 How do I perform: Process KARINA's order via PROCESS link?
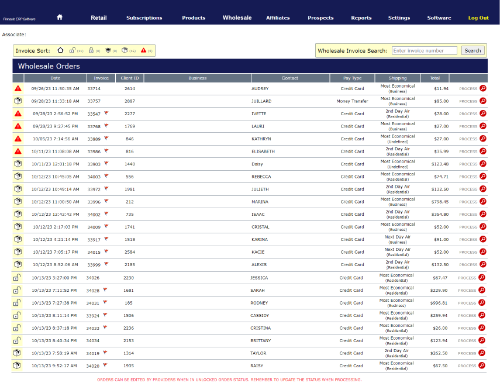pyautogui.click(x=468, y=239)
